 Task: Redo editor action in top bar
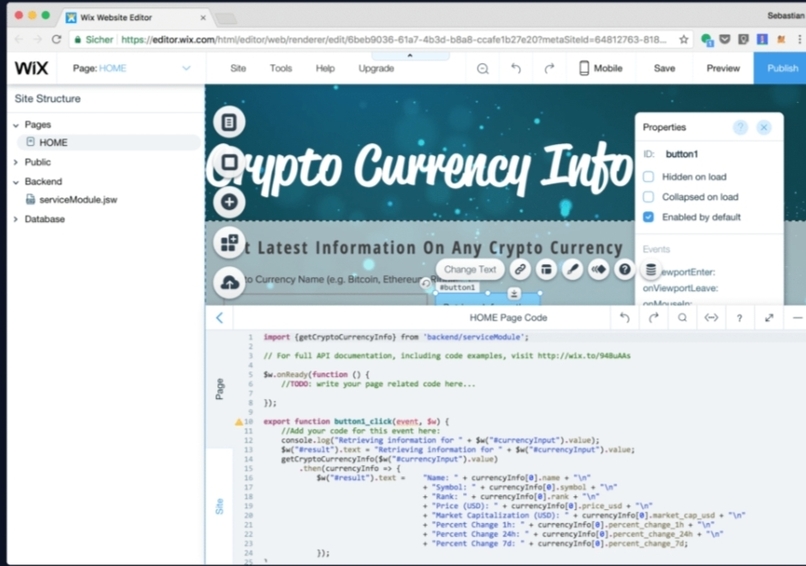(x=549, y=68)
